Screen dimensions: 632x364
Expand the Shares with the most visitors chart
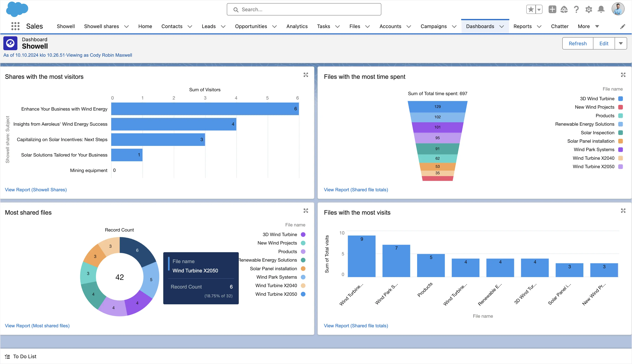(306, 75)
